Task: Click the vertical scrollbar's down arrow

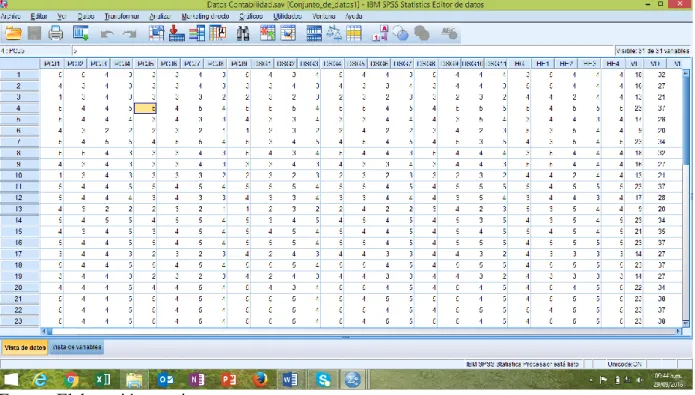Action: (686, 323)
